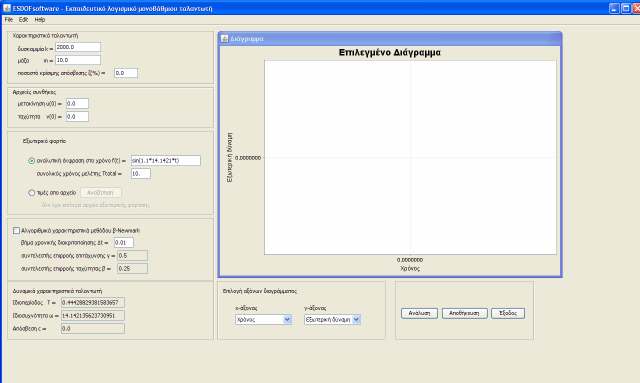
Task: Click the Διάγραμμα window title bar
Action: coord(390,38)
